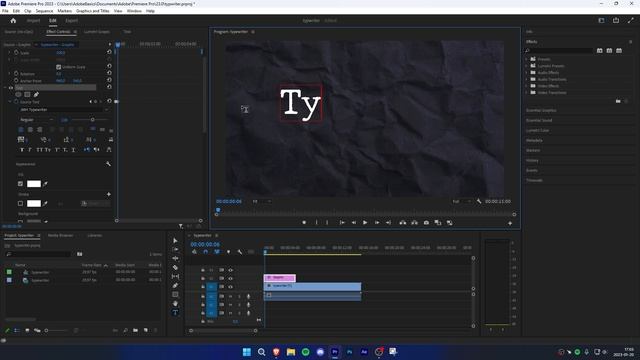640x360 pixels.
Task: Switch to the Media Browser tab
Action: pyautogui.click(x=60, y=236)
